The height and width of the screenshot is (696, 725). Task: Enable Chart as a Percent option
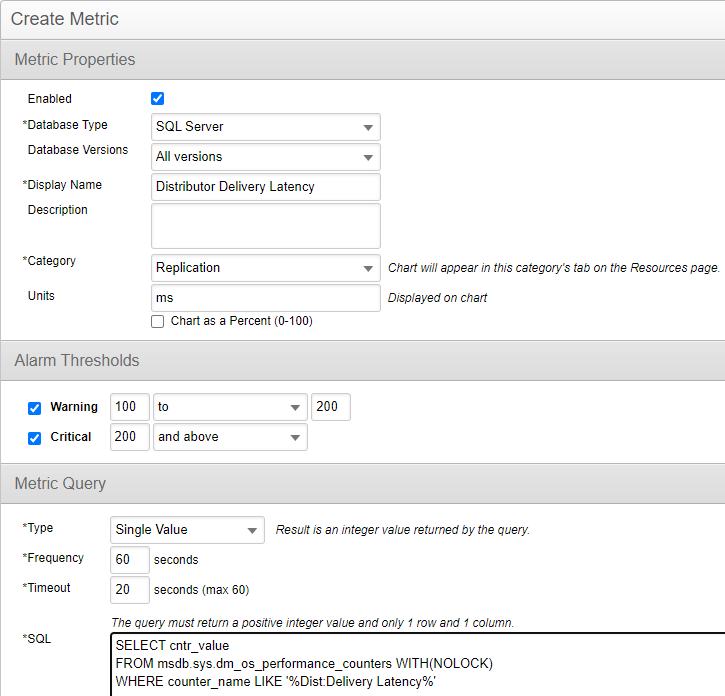point(157,322)
